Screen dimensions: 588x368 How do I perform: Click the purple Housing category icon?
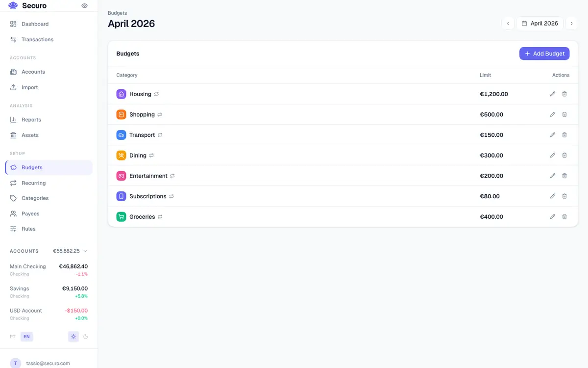pos(121,94)
